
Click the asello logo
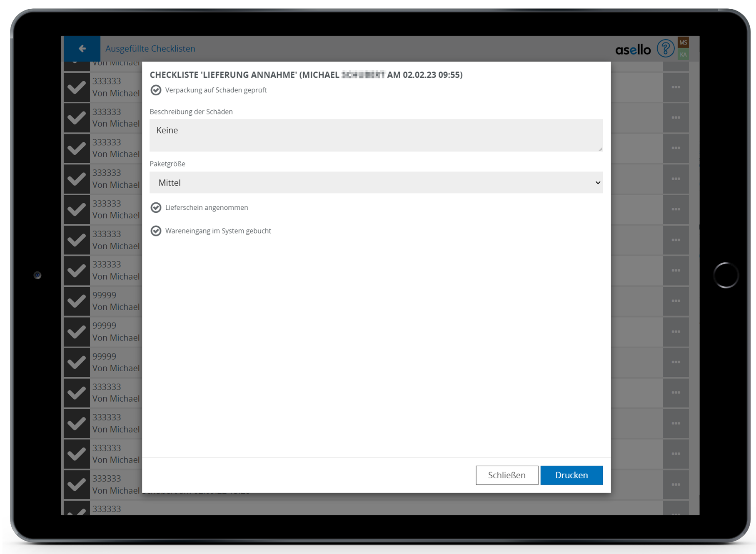633,50
